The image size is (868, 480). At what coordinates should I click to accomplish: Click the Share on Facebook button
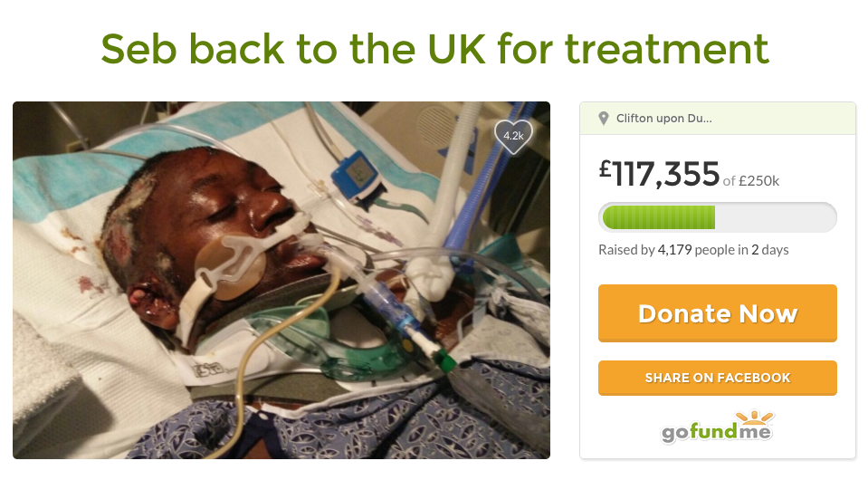pyautogui.click(x=718, y=379)
